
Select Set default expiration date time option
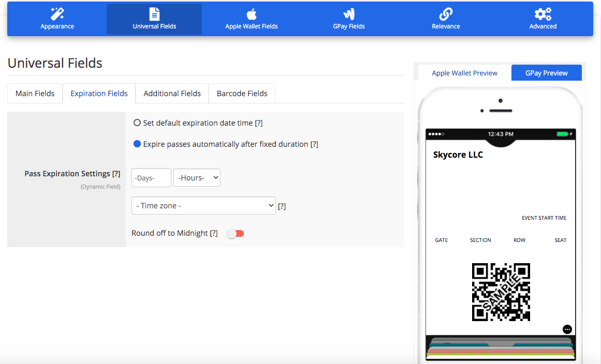(137, 123)
